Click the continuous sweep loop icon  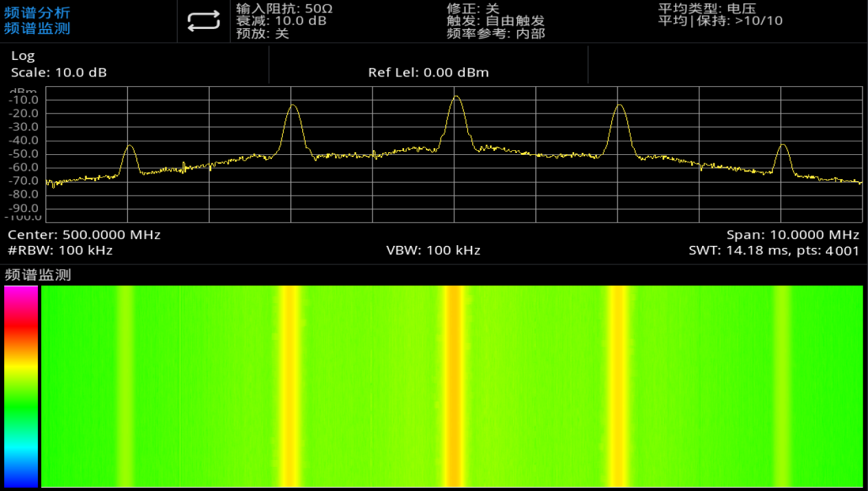(203, 21)
